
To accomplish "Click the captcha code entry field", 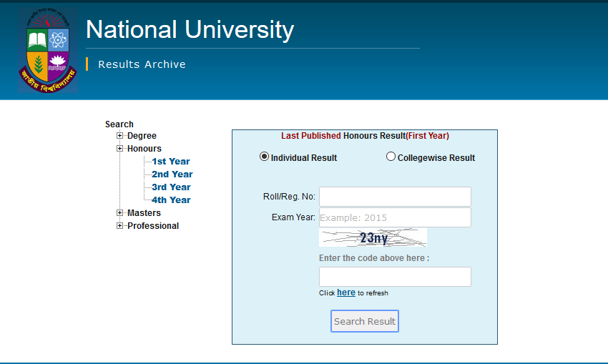I will pos(395,277).
